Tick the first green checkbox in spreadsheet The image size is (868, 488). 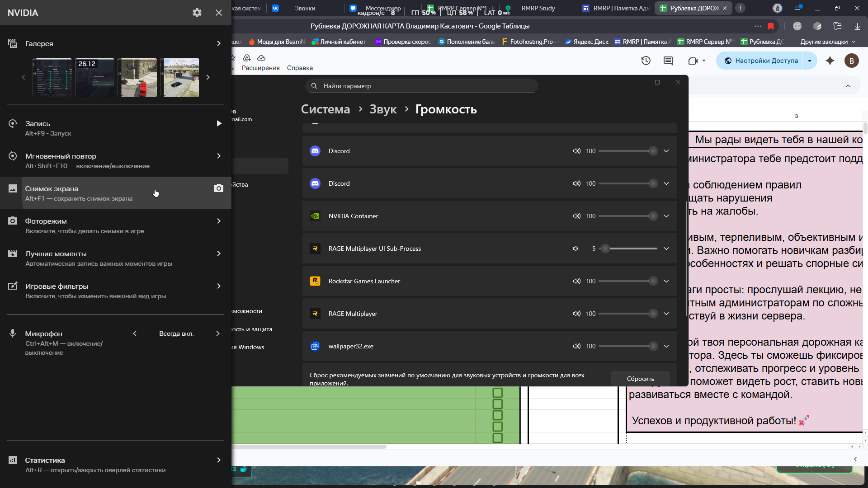click(497, 393)
